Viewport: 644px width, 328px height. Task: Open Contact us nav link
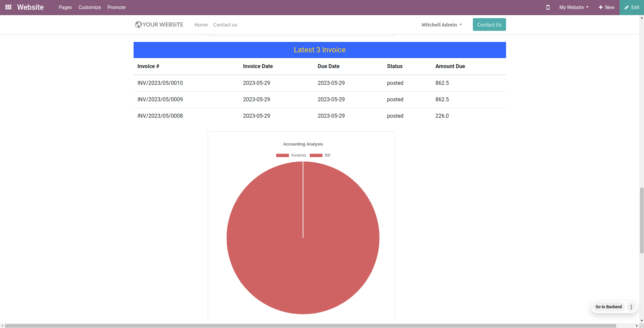(225, 25)
